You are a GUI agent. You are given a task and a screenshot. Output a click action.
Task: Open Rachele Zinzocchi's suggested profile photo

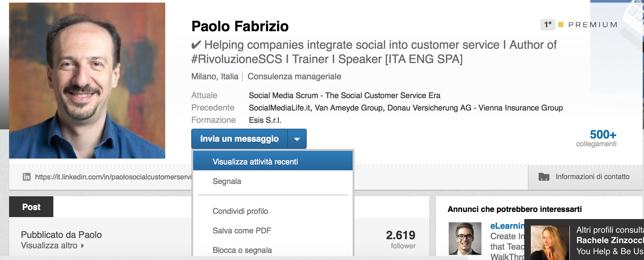[550, 242]
